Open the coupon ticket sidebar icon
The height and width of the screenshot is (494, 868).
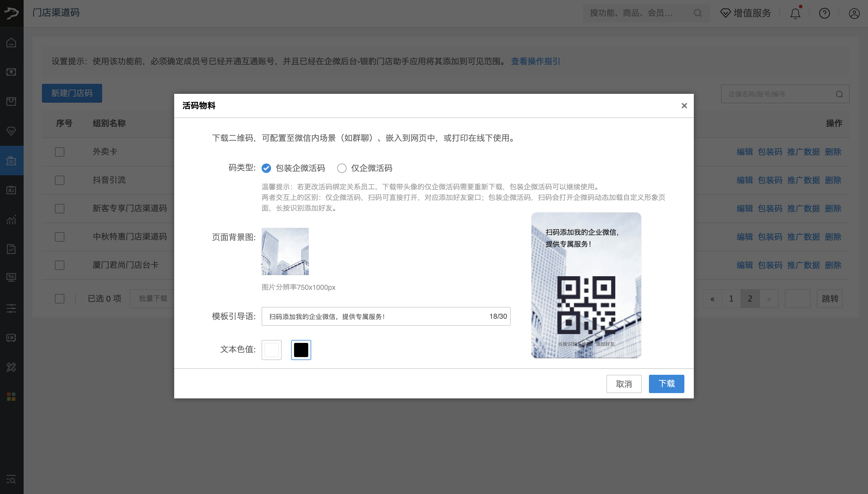coord(11,338)
